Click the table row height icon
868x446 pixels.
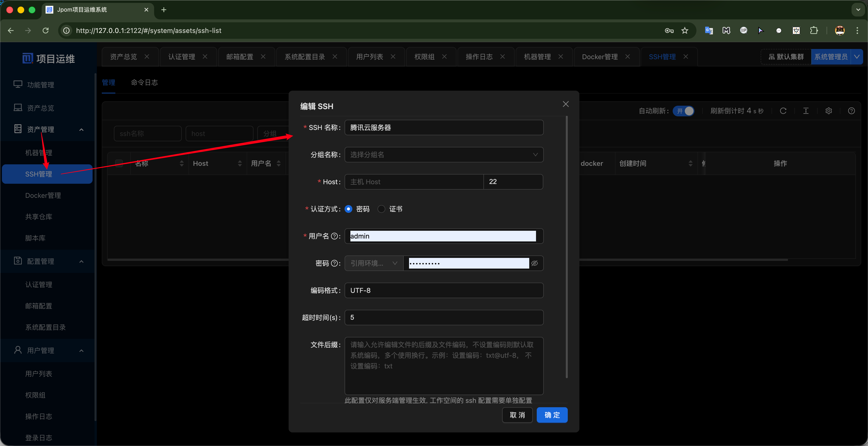[806, 111]
